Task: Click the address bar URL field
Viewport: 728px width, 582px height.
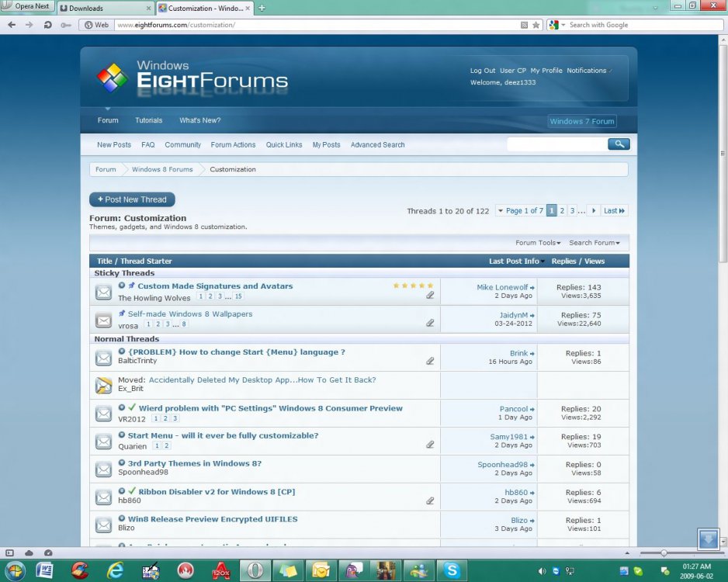Action: pyautogui.click(x=316, y=25)
